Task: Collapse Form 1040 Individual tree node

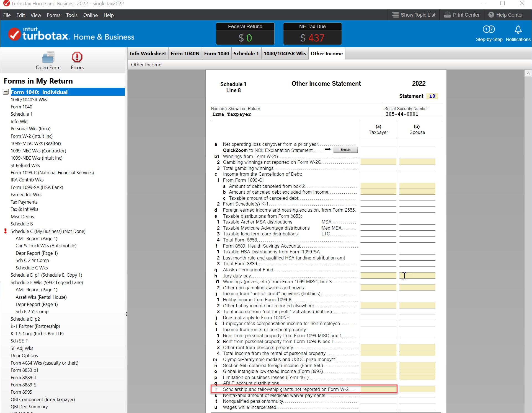Action: click(6, 92)
